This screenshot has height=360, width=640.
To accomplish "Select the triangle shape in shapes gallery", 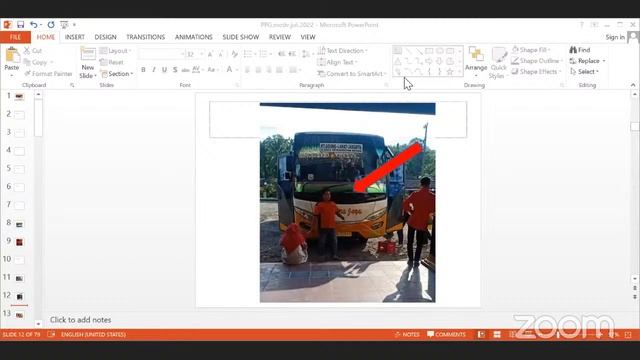I will 397,62.
